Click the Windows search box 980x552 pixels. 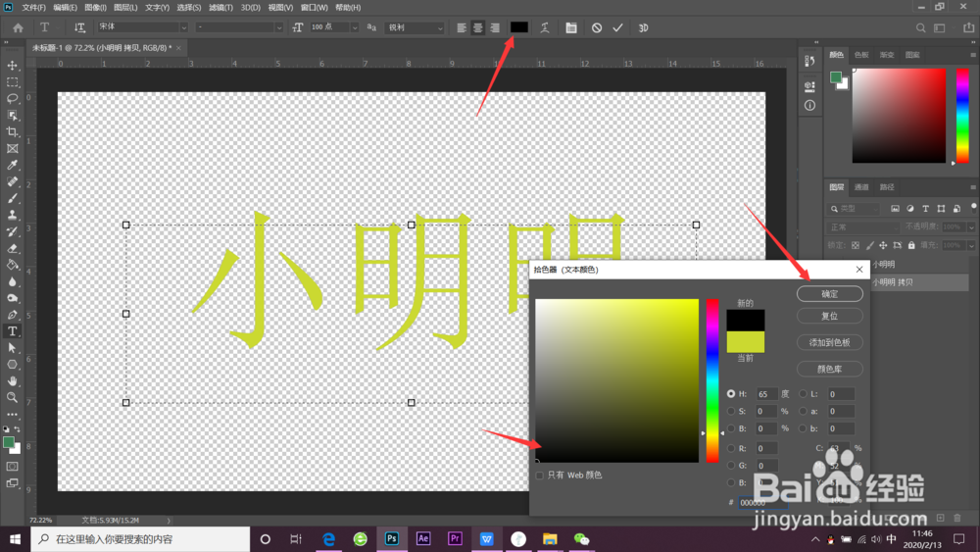[x=140, y=539]
